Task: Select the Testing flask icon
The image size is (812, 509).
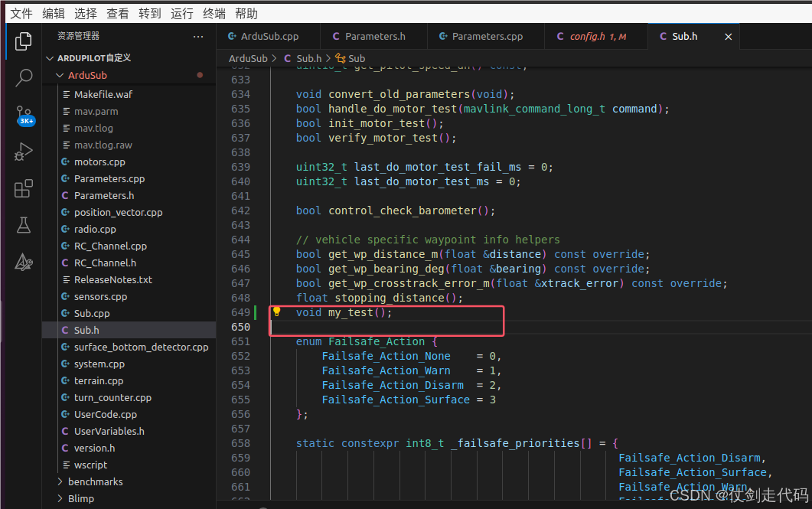Action: [23, 224]
